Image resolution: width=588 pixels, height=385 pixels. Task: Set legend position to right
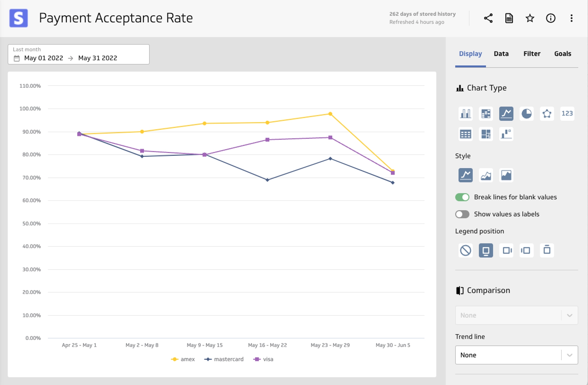pyautogui.click(x=506, y=250)
